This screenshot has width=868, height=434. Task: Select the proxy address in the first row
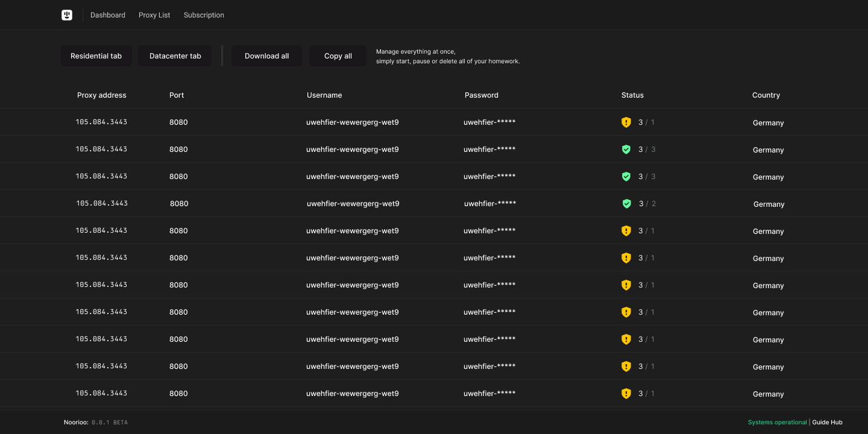tap(102, 122)
